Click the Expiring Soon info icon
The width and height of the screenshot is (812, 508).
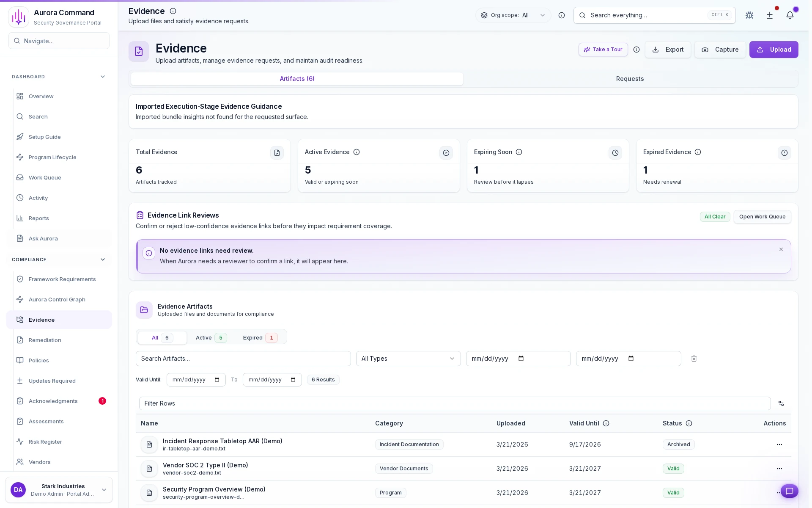tap(519, 152)
